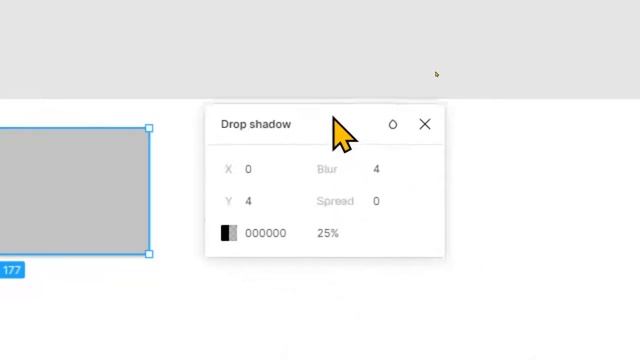Click the white frame area below panel
This screenshot has width=640, height=360.
point(325,310)
